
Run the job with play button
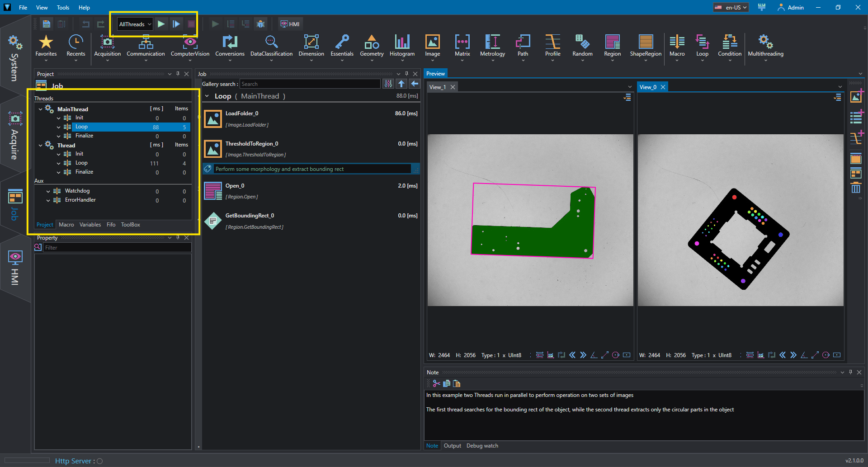[161, 24]
